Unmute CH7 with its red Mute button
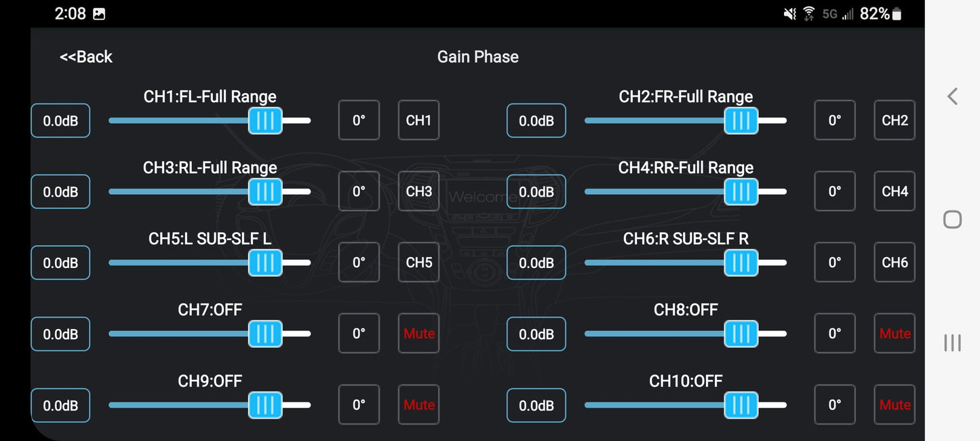Image resolution: width=980 pixels, height=441 pixels. 418,334
